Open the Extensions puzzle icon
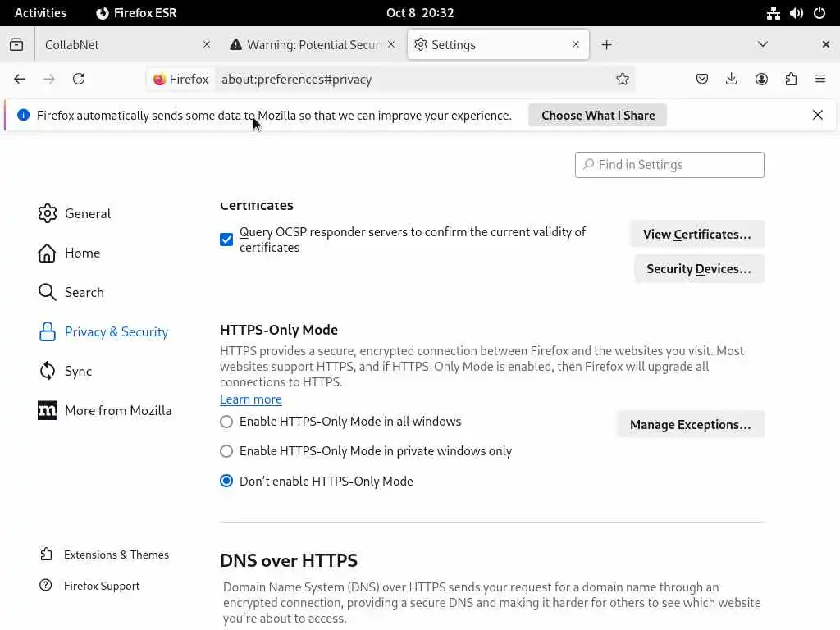This screenshot has width=840, height=630. (x=791, y=79)
